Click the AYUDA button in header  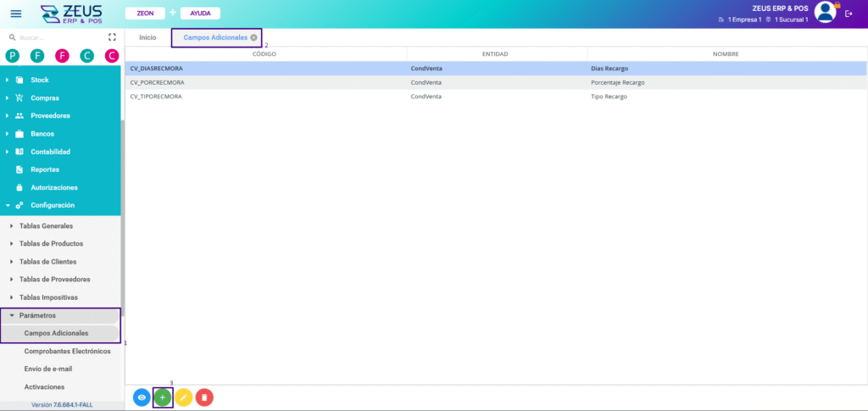pos(200,14)
